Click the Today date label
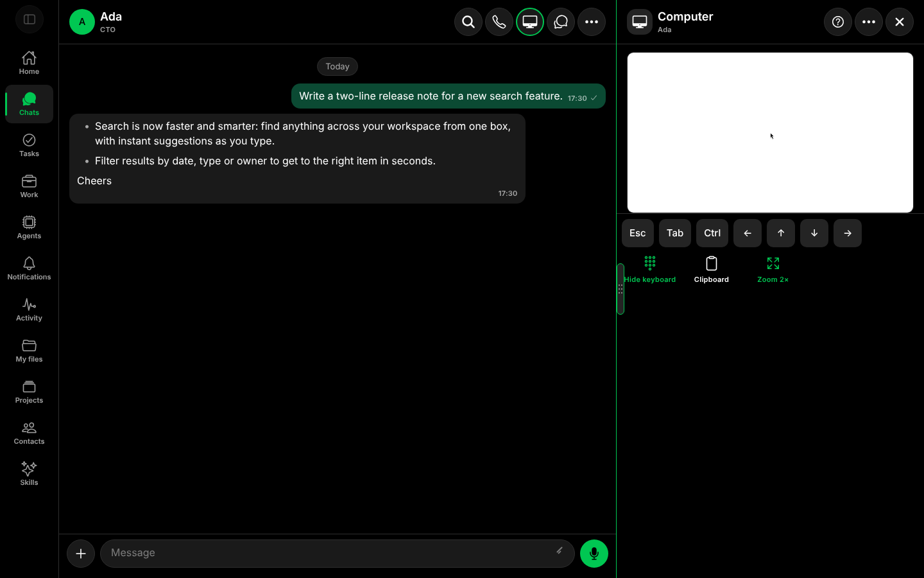The width and height of the screenshot is (924, 578). (x=338, y=66)
